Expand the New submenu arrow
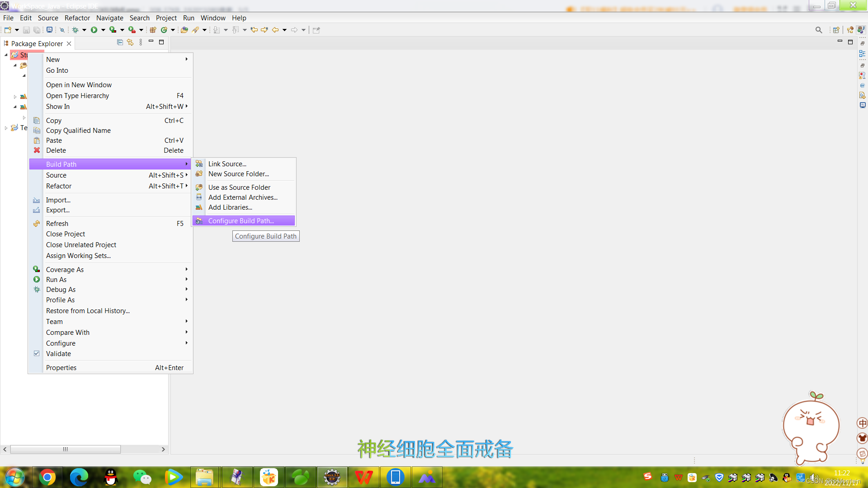 [x=187, y=59]
